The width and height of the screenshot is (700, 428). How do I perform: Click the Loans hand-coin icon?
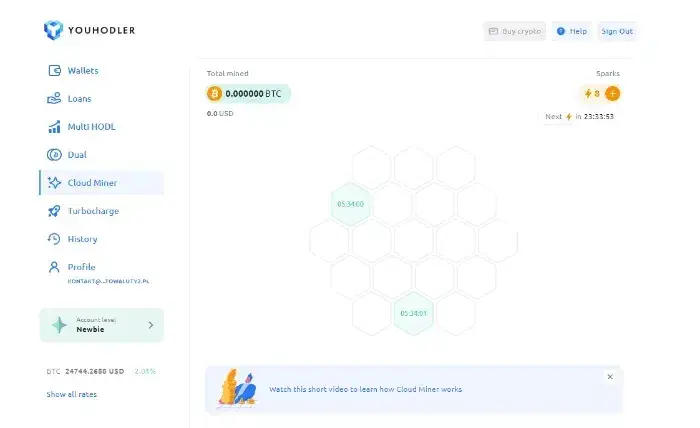pos(54,98)
